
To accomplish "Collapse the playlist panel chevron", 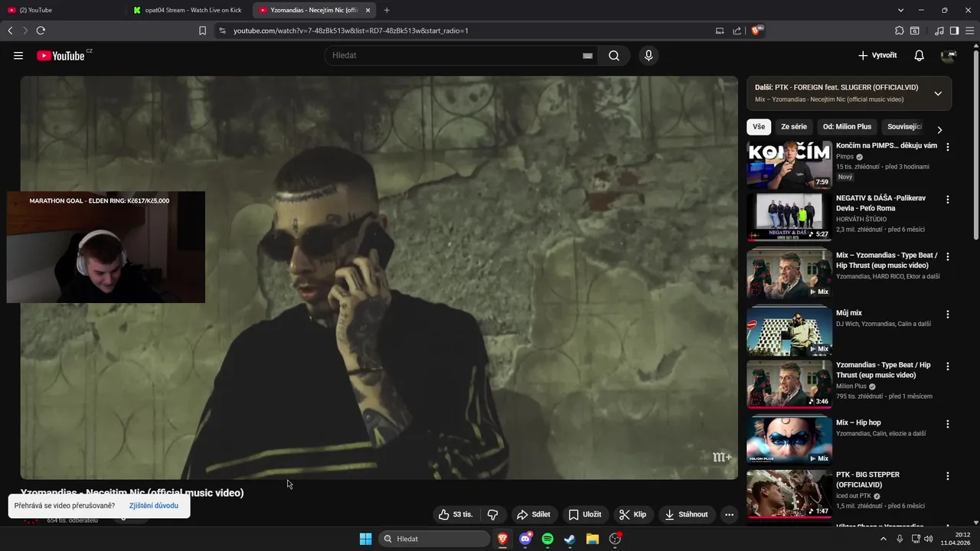I will pyautogui.click(x=938, y=93).
